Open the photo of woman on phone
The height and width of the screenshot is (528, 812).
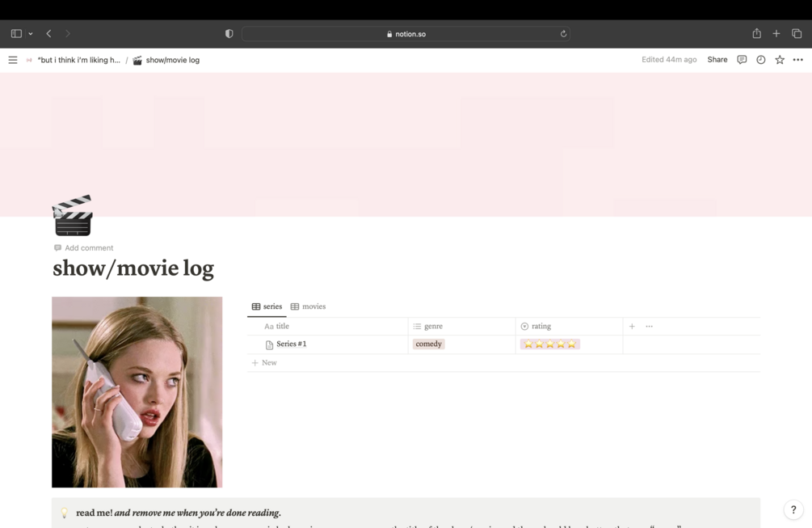(x=137, y=391)
